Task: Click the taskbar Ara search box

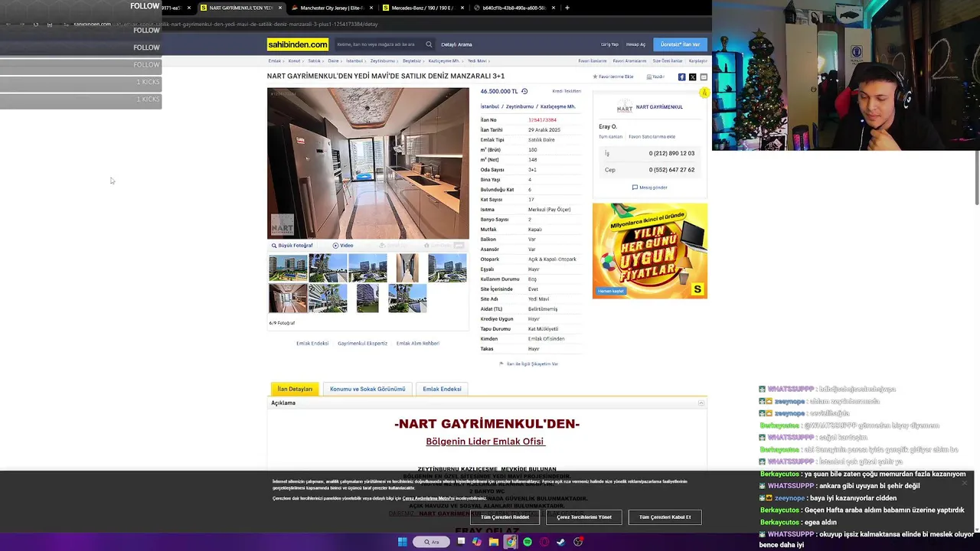Action: click(x=432, y=542)
